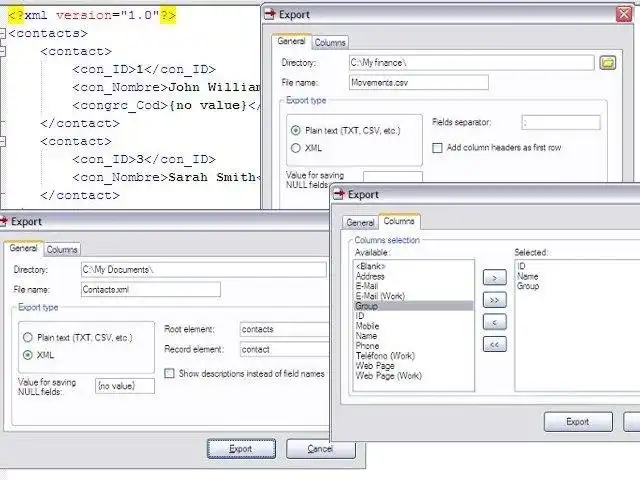The width and height of the screenshot is (640, 480).
Task: Open General tab in Contacts.xml Export window
Action: [23, 248]
